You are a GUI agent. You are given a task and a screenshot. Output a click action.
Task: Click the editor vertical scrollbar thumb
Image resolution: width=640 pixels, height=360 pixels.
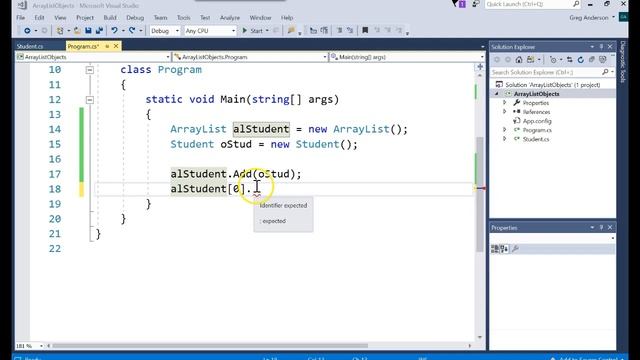[x=480, y=194]
